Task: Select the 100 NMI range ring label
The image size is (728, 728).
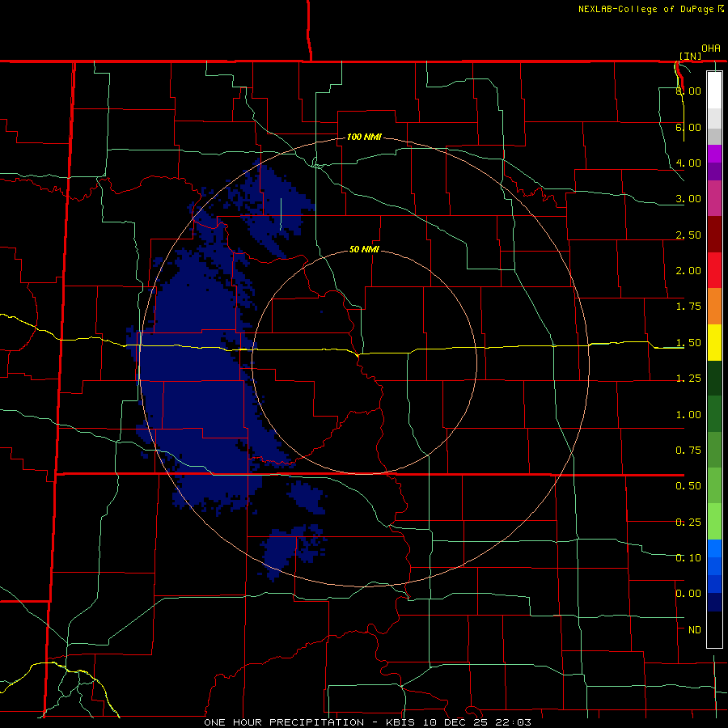Action: (x=364, y=137)
